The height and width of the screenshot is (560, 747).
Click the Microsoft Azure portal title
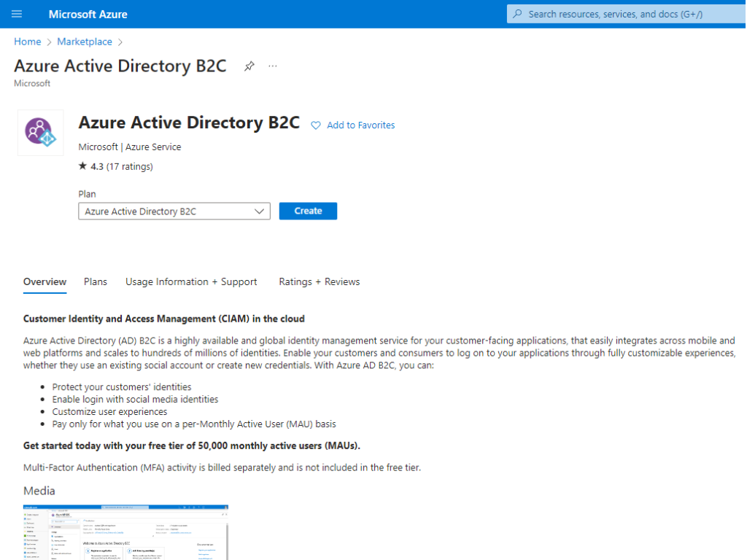pyautogui.click(x=88, y=15)
